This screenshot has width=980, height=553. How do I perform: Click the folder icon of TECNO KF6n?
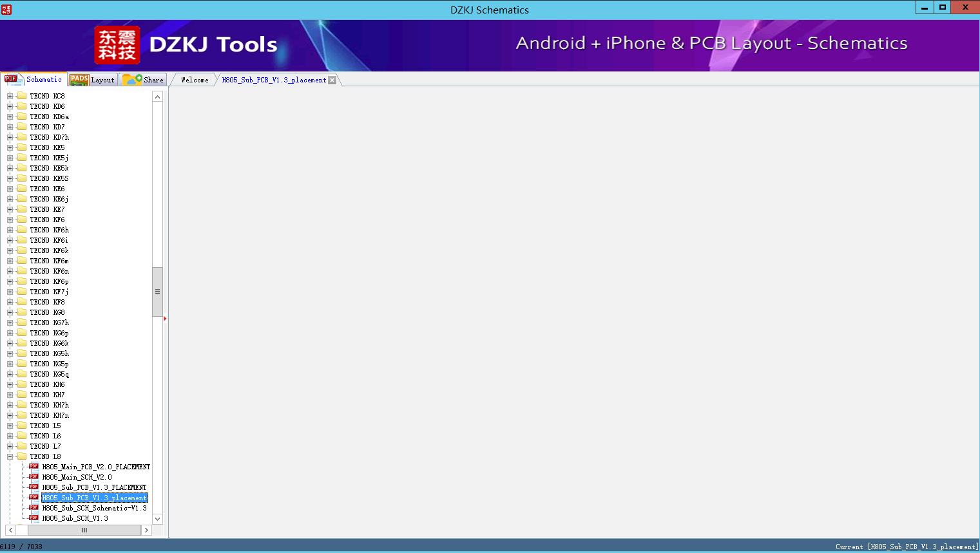pyautogui.click(x=21, y=271)
